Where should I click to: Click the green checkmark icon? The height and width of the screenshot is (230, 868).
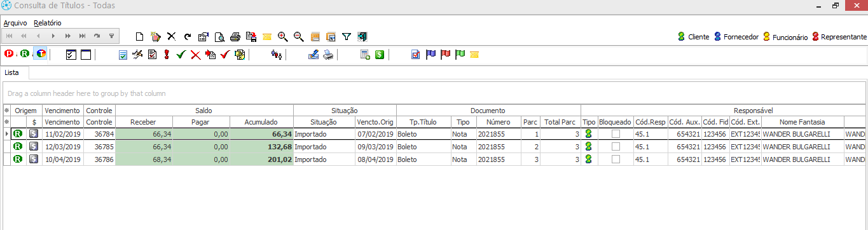tap(181, 55)
